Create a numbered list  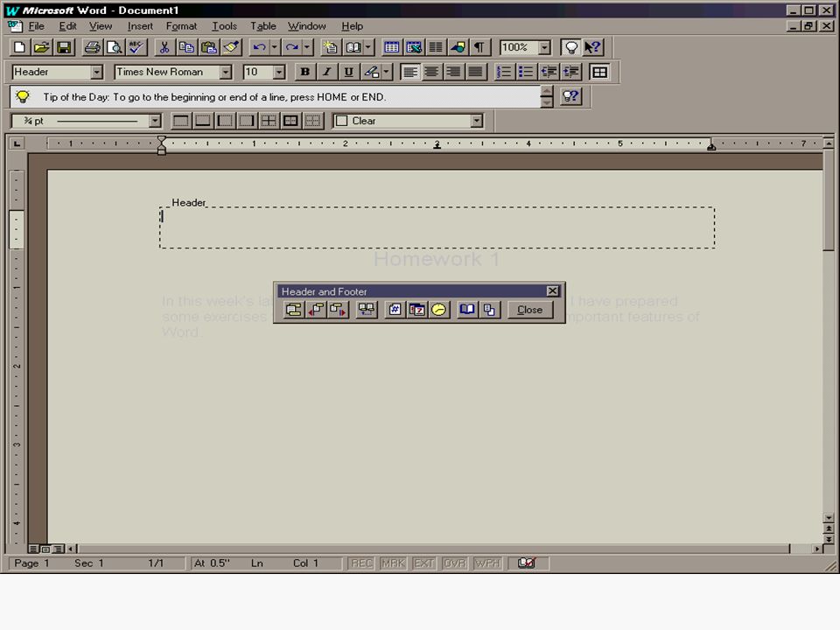504,72
